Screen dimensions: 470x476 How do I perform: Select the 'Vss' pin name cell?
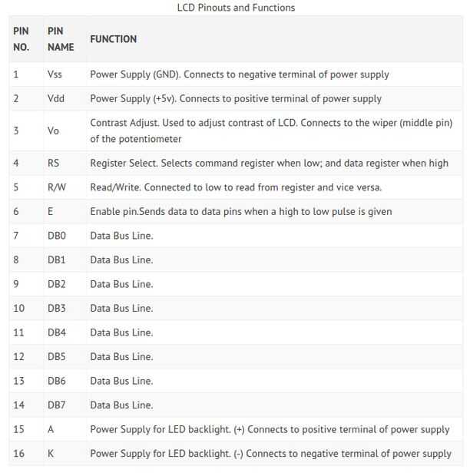pos(55,74)
